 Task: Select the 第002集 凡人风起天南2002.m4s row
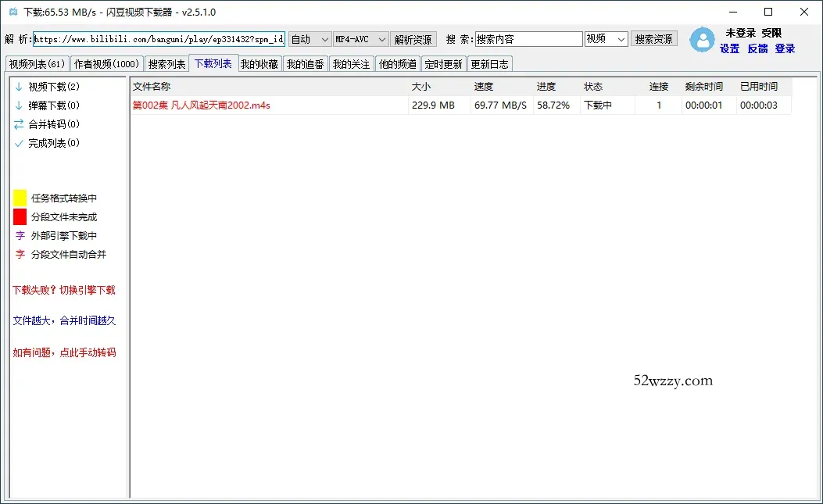[461, 105]
